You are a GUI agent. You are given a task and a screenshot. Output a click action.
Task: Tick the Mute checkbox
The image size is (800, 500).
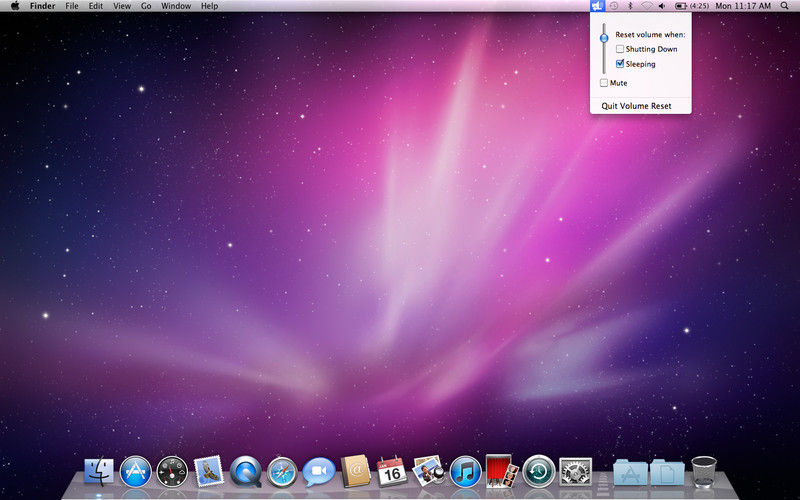(604, 83)
